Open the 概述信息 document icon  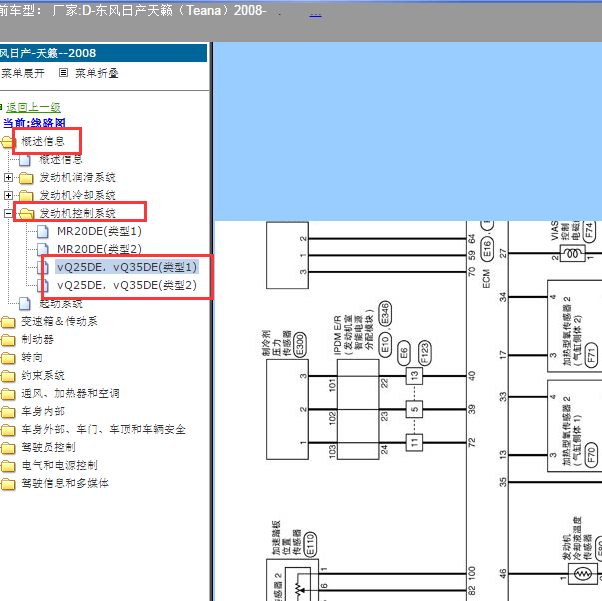pyautogui.click(x=25, y=159)
